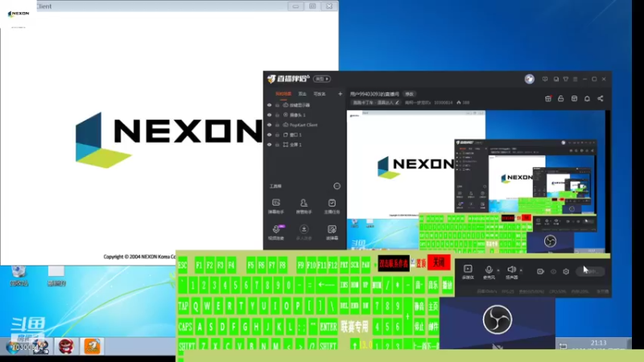Click the OBS logo at bottom
This screenshot has width=644, height=362.
[497, 319]
